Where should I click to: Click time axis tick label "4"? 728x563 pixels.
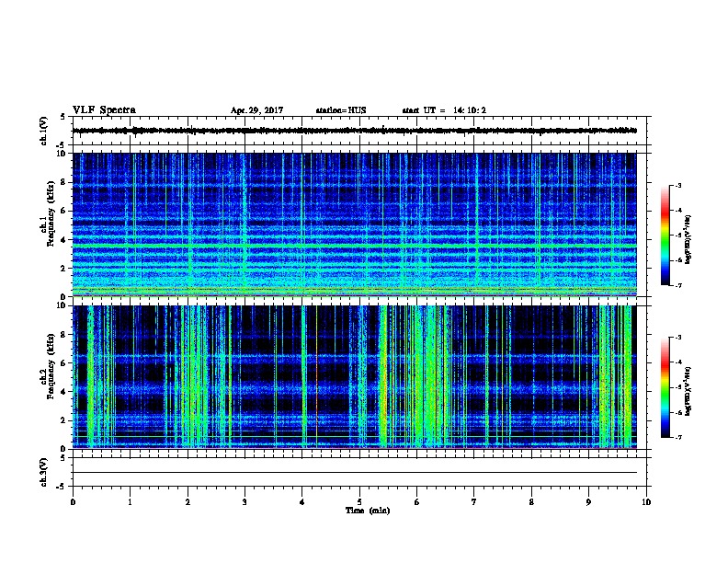click(302, 502)
